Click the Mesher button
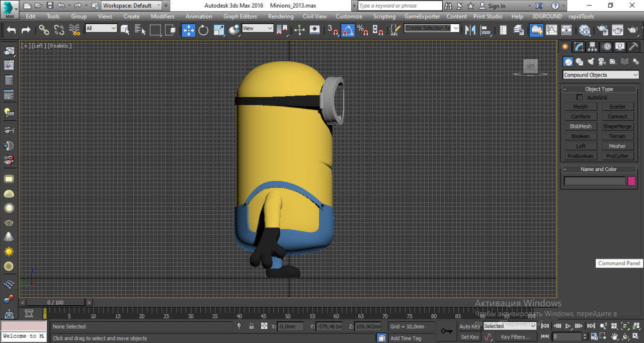The width and height of the screenshot is (644, 343). [617, 146]
